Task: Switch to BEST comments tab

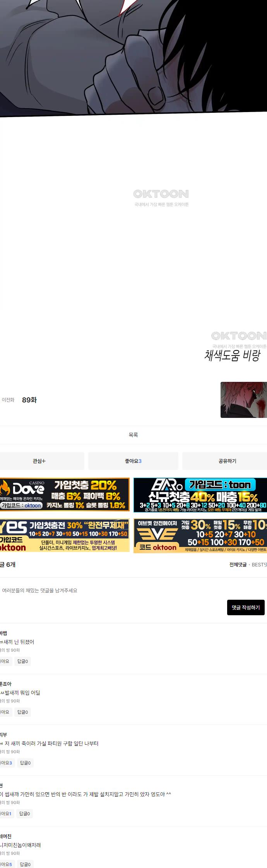Action: pyautogui.click(x=259, y=564)
